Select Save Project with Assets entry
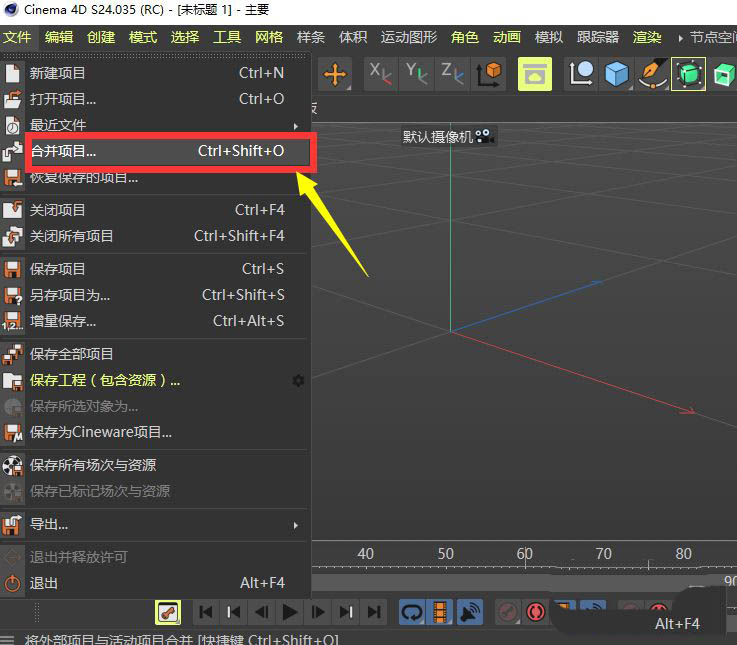This screenshot has width=737, height=645. 155,380
